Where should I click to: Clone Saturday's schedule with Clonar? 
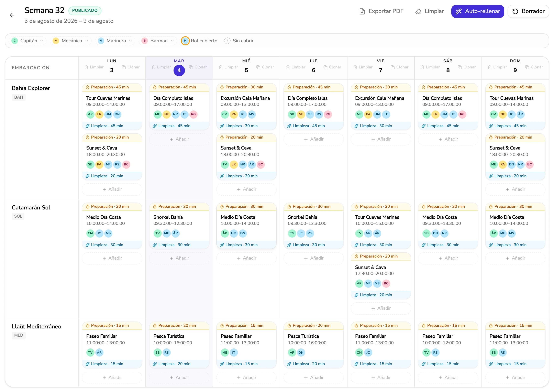[x=467, y=67]
